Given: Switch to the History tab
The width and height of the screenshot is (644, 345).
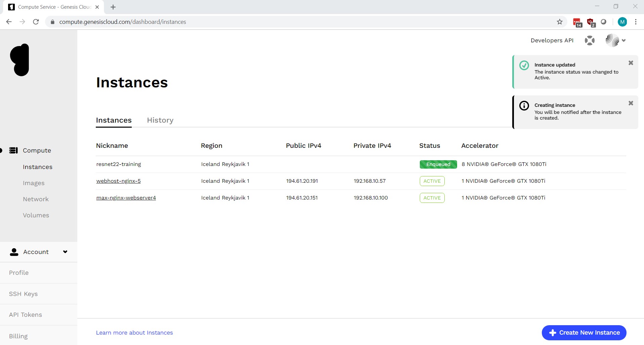Looking at the screenshot, I should pyautogui.click(x=160, y=120).
